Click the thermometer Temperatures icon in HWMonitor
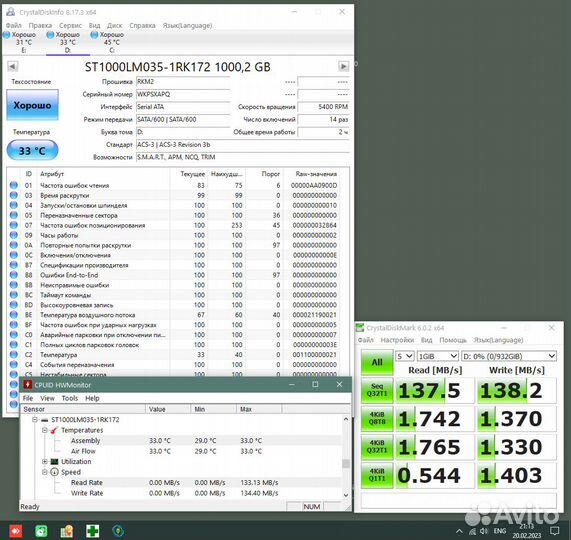 point(54,430)
